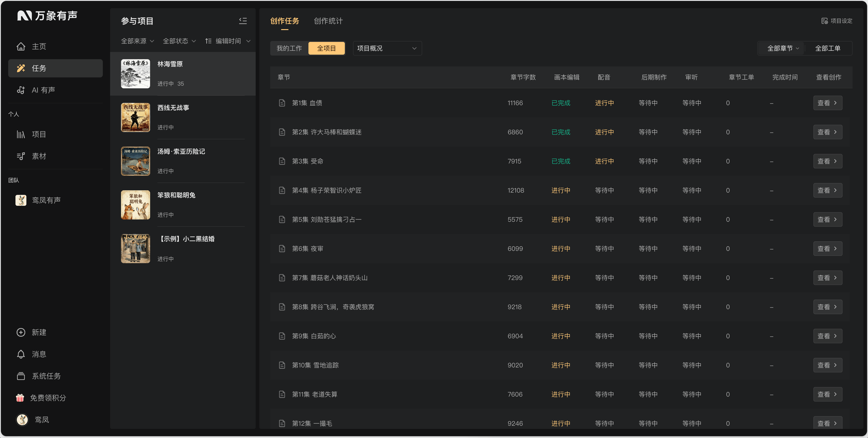
Task: Open AI 有声 music note icon
Action: [21, 90]
